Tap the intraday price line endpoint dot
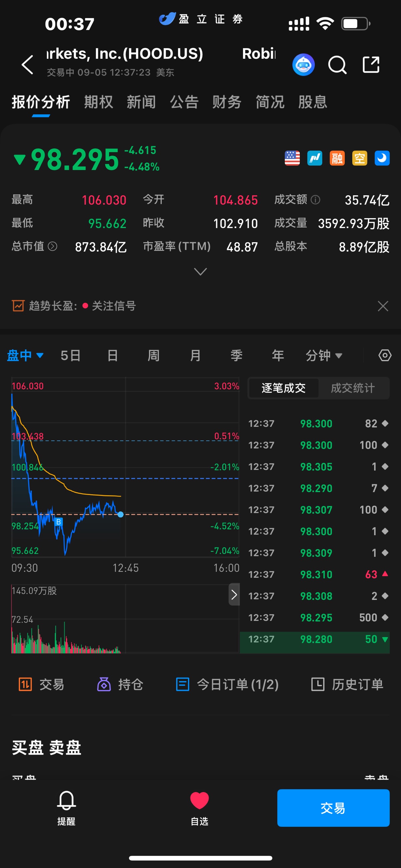This screenshot has width=401, height=868. click(121, 514)
